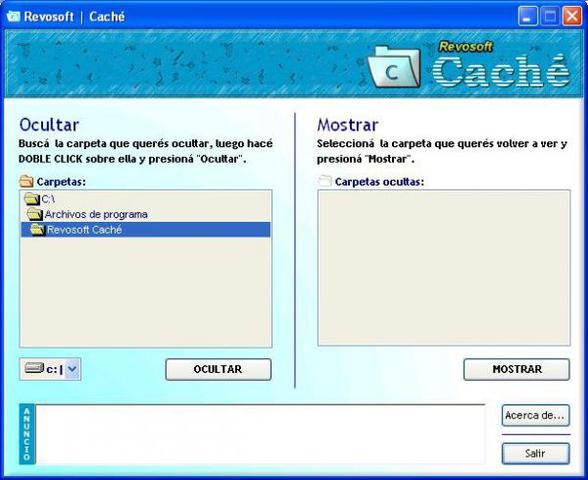The width and height of the screenshot is (588, 480).
Task: Click the Revosoft Caché folder icon in list
Action: pyautogui.click(x=38, y=230)
